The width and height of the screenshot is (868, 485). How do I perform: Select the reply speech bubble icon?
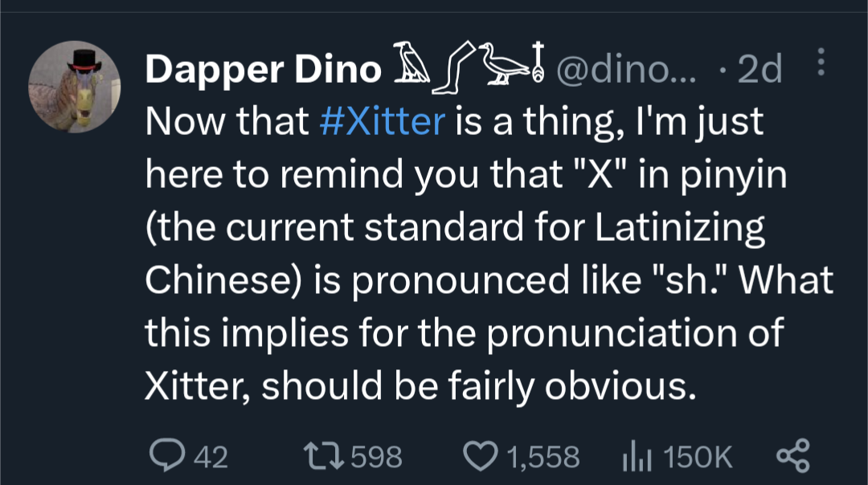[x=167, y=454]
